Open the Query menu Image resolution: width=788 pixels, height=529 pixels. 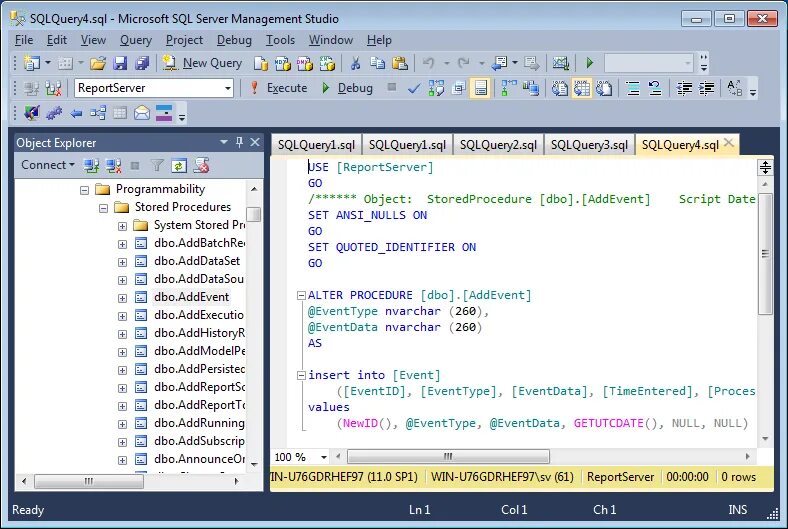[135, 40]
